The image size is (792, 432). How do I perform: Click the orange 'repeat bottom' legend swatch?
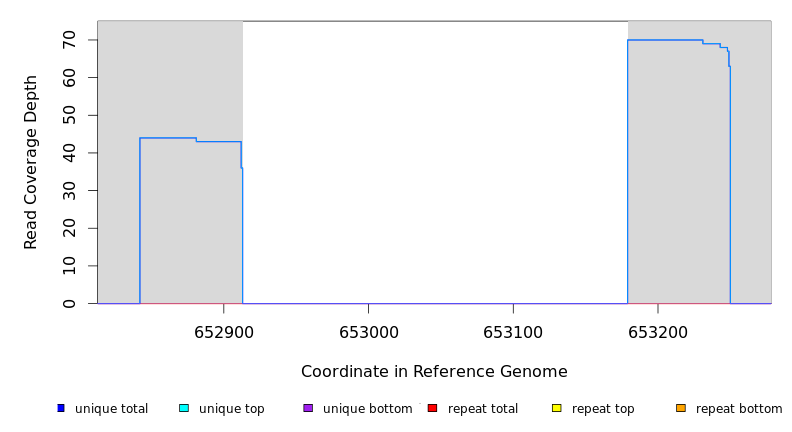(x=681, y=408)
